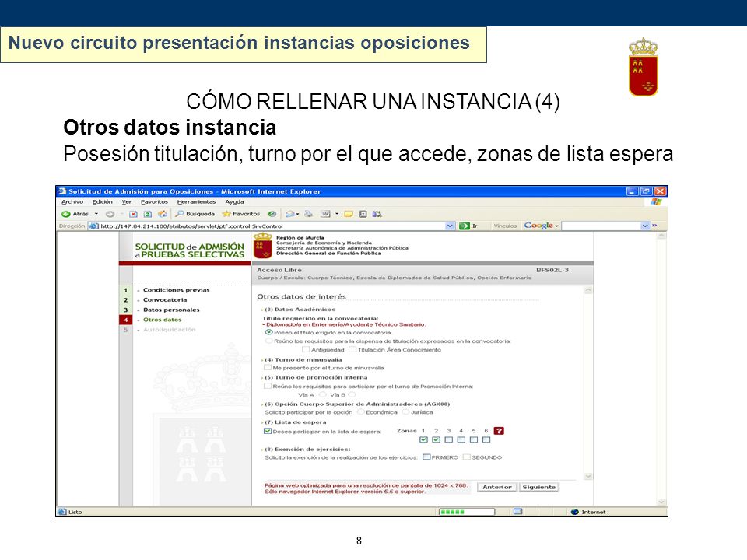Open the Google logo dropdown arrow
The width and height of the screenshot is (747, 560).
click(x=556, y=226)
